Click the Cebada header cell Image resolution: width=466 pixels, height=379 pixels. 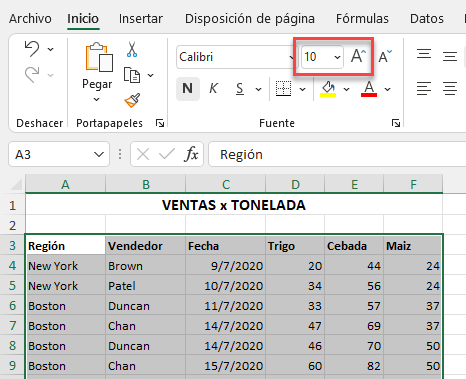354,246
